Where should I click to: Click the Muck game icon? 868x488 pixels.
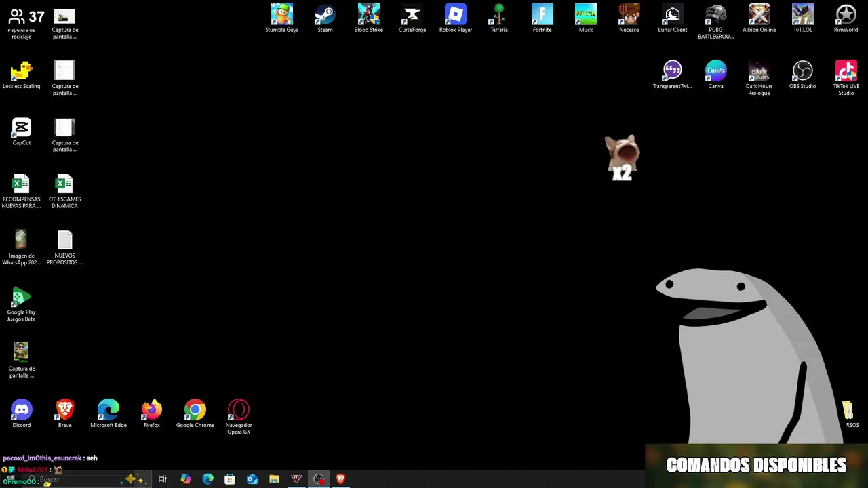point(585,18)
